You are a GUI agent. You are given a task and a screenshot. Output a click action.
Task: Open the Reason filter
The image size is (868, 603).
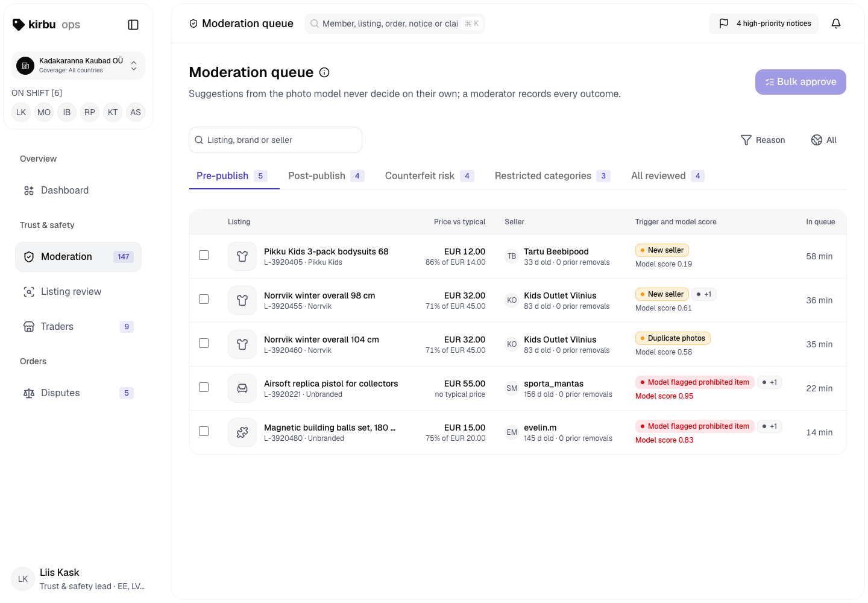tap(763, 140)
